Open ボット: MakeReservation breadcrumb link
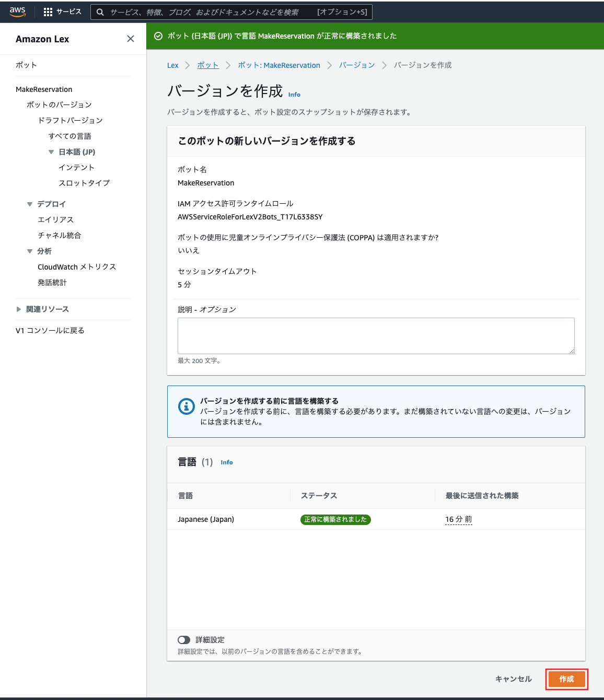Viewport: 604px width, 700px height. 279,65
